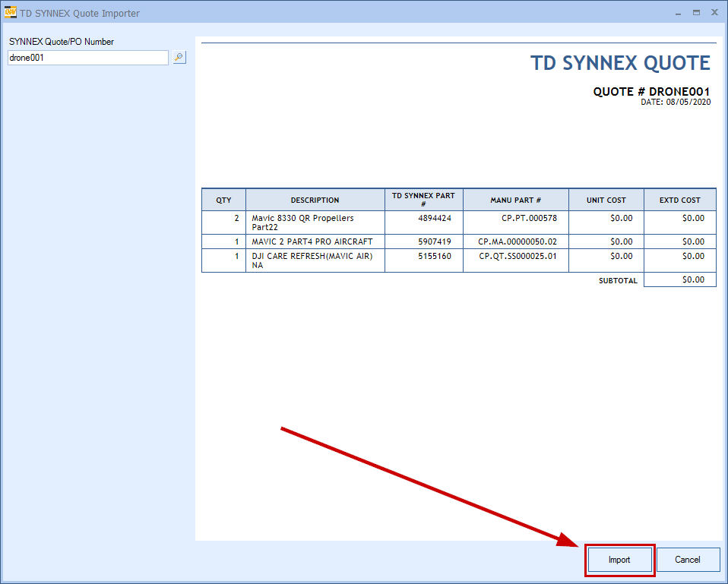728x584 pixels.
Task: Click part number 5155160
Action: pos(435,256)
